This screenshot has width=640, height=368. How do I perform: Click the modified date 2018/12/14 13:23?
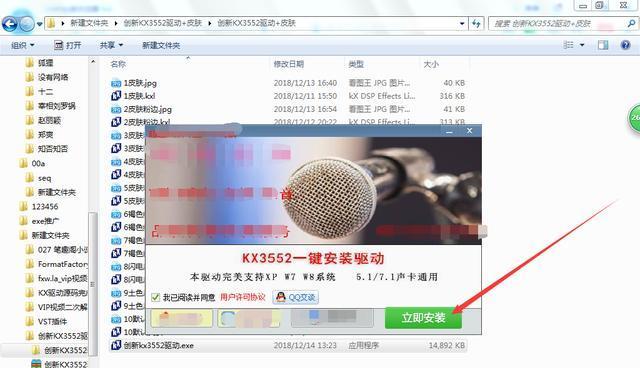click(x=305, y=345)
